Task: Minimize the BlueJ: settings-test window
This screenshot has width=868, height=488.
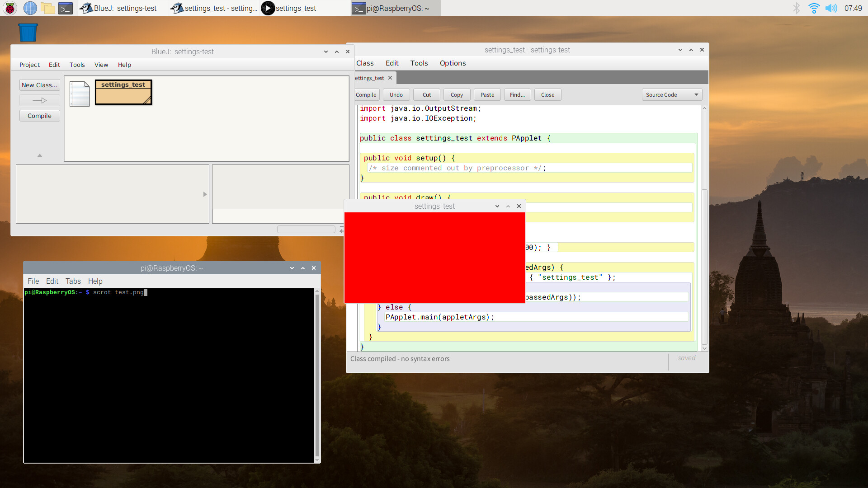Action: pos(326,52)
